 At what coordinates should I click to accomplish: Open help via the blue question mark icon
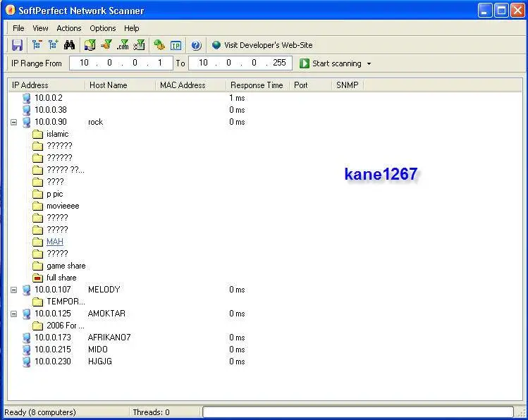pyautogui.click(x=196, y=45)
